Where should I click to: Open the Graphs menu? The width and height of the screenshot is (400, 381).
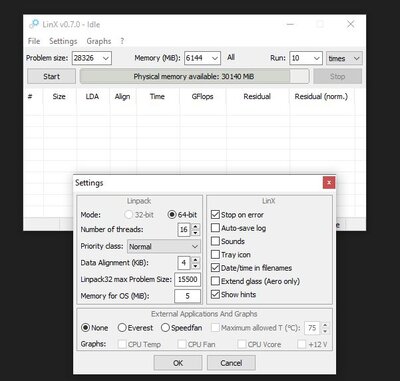(x=99, y=41)
